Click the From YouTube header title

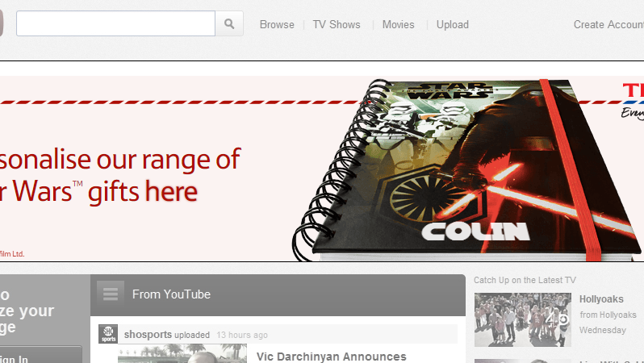point(171,294)
